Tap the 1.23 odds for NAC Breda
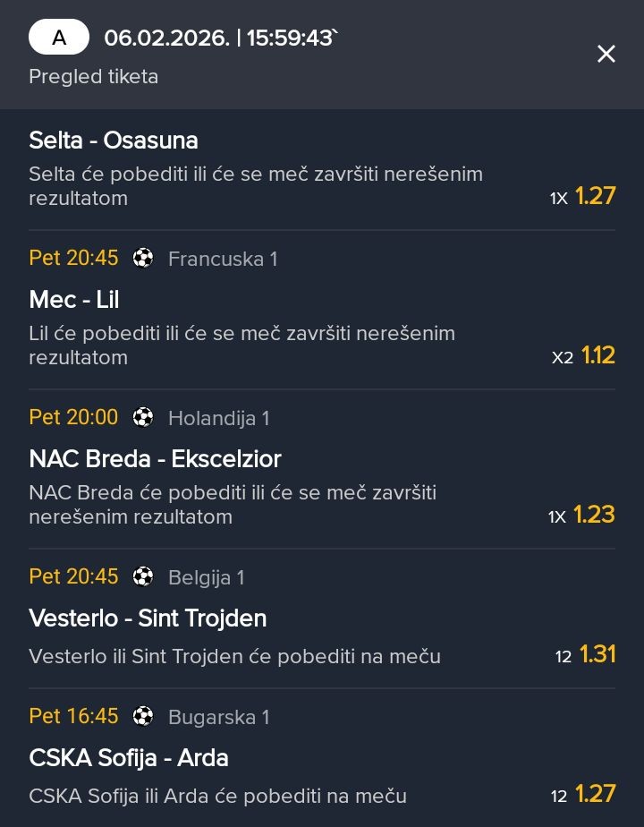The image size is (644, 827). [x=594, y=515]
